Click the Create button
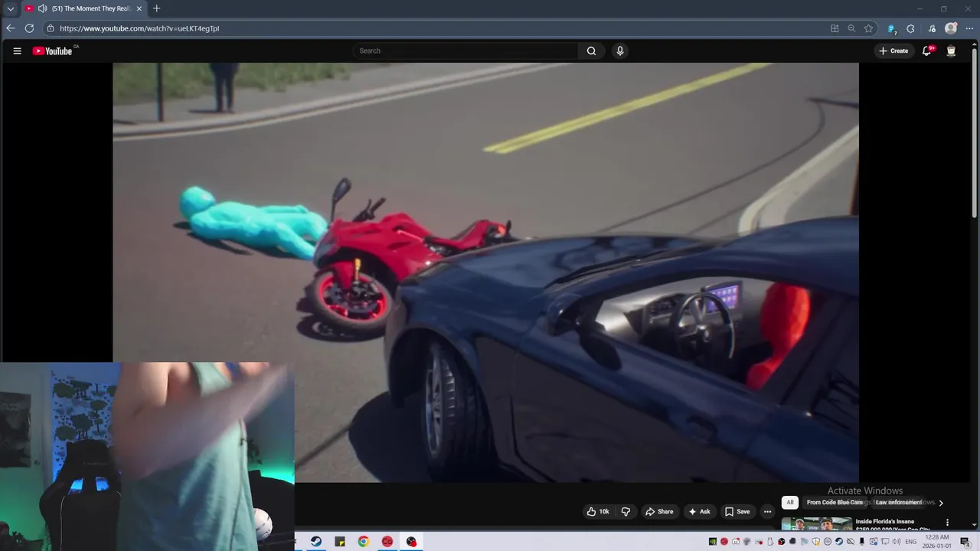Screen dimensions: 980x551 (x=893, y=51)
